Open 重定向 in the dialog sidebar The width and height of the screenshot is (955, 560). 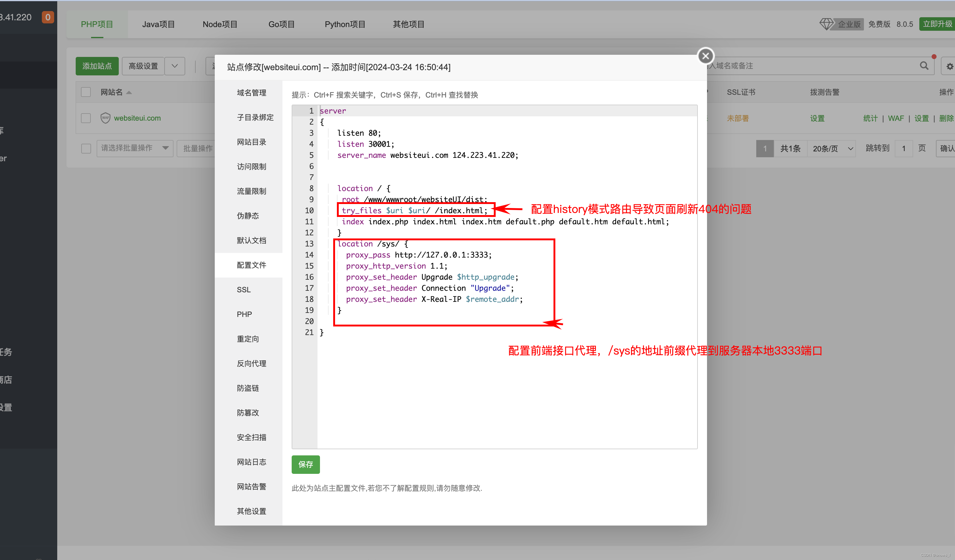click(249, 339)
